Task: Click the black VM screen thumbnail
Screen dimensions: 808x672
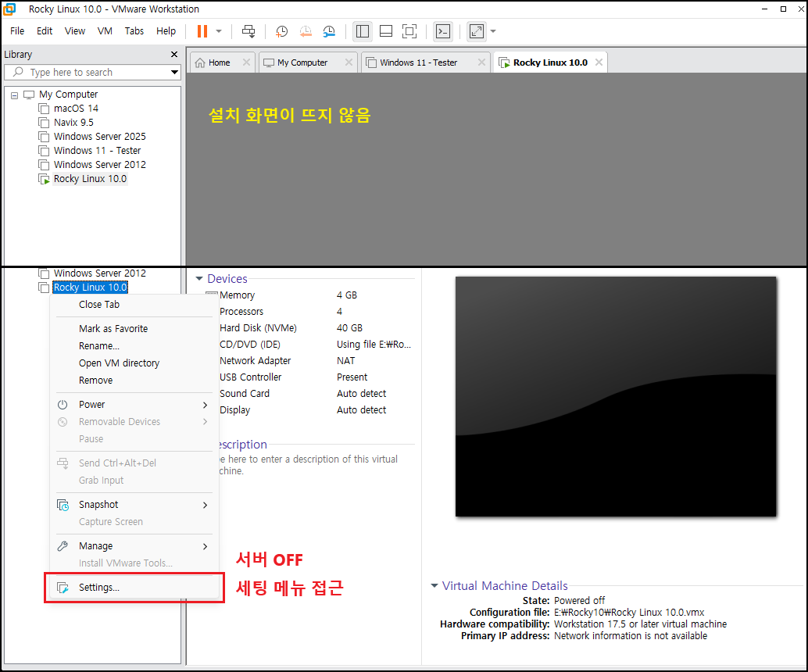Action: (x=616, y=396)
